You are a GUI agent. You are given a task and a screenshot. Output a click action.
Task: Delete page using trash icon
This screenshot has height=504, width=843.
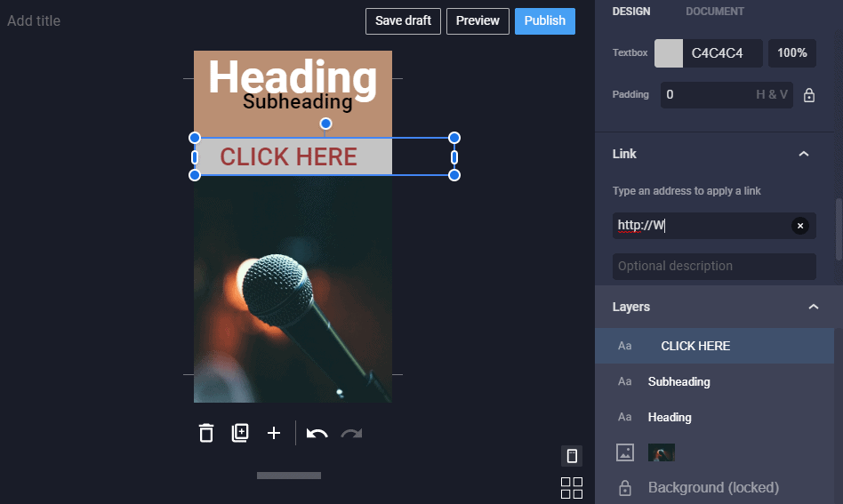[x=206, y=433]
